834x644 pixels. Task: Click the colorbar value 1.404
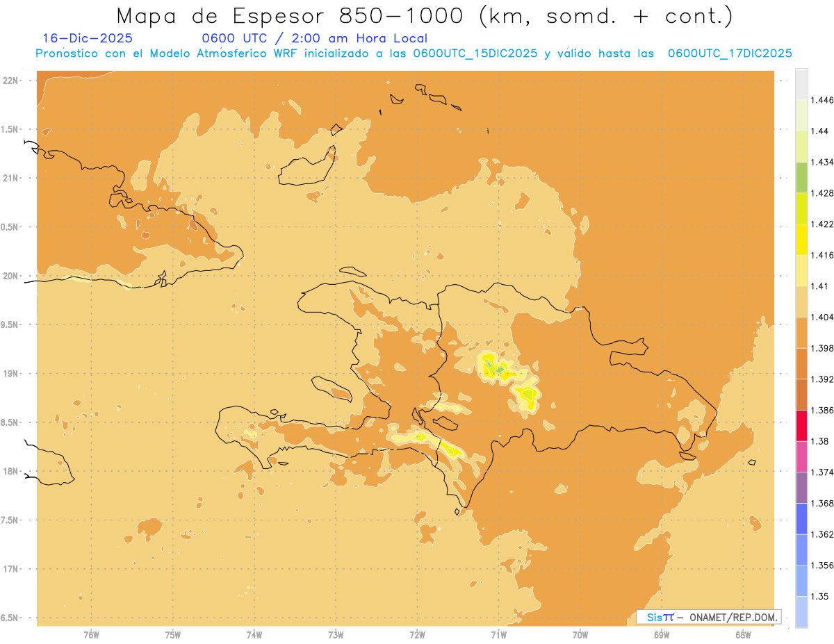(822, 317)
